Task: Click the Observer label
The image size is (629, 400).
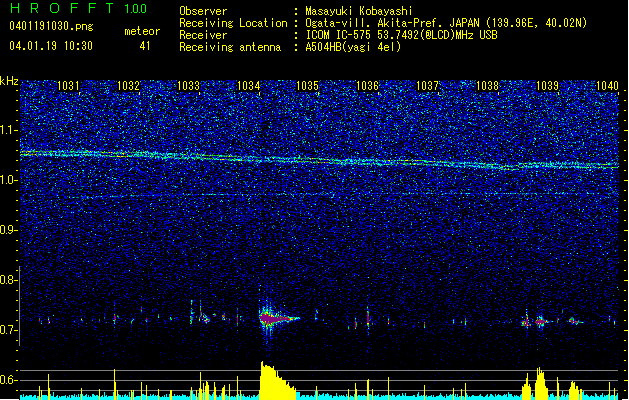Action: pyautogui.click(x=203, y=11)
